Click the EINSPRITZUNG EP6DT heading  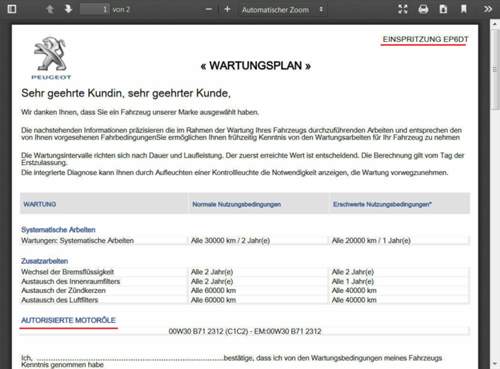[x=425, y=39]
